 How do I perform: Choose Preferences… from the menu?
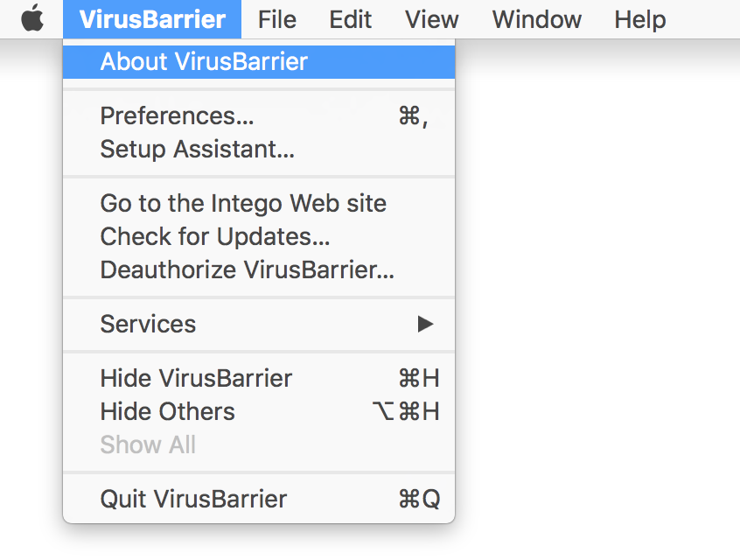pos(259,116)
